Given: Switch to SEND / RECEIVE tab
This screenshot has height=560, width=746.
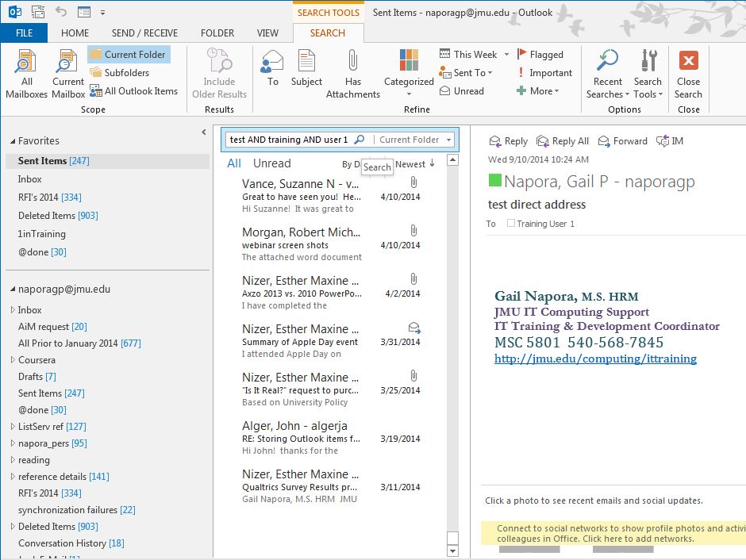Looking at the screenshot, I should [144, 33].
